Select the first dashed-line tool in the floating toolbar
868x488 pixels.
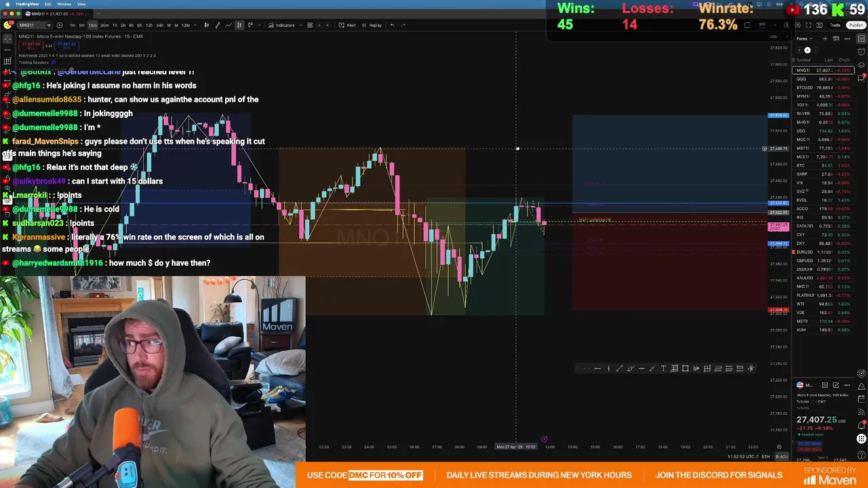(587, 368)
